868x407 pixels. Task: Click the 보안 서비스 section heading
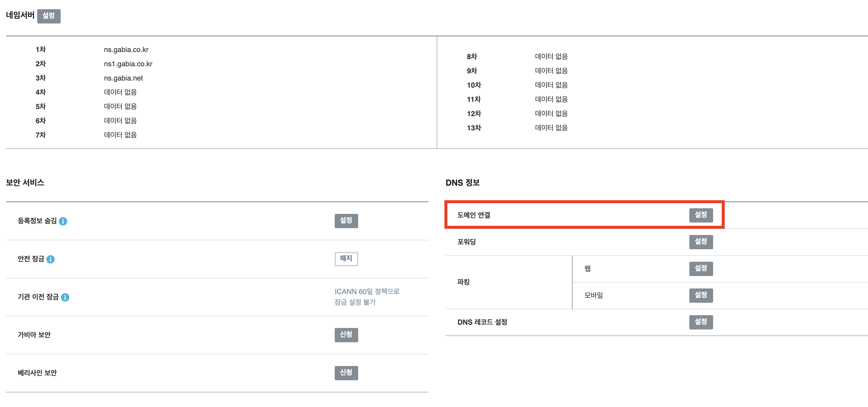[25, 182]
